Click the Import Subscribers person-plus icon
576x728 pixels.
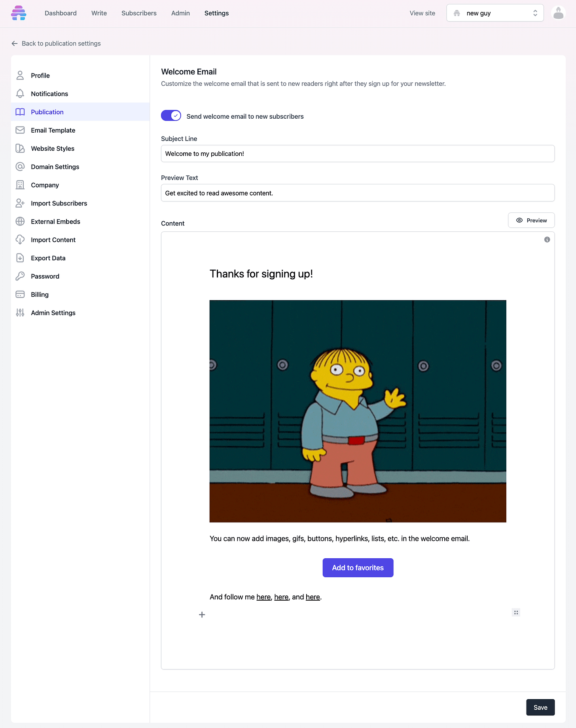(x=20, y=203)
